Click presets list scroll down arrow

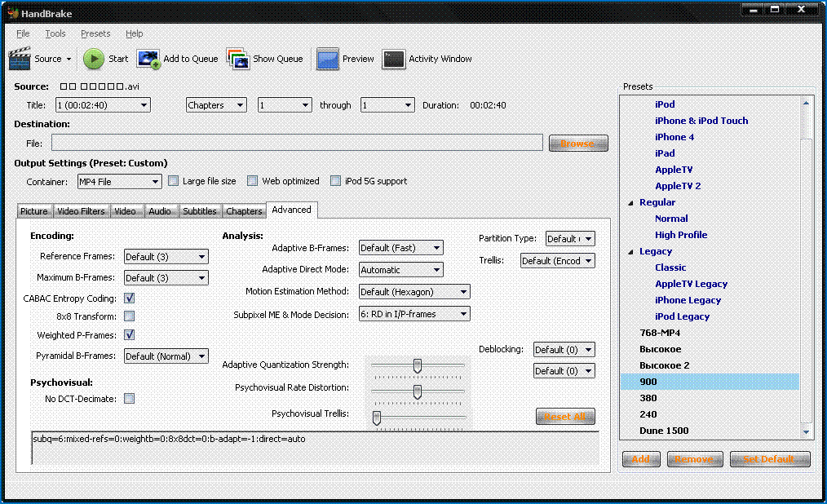(806, 431)
